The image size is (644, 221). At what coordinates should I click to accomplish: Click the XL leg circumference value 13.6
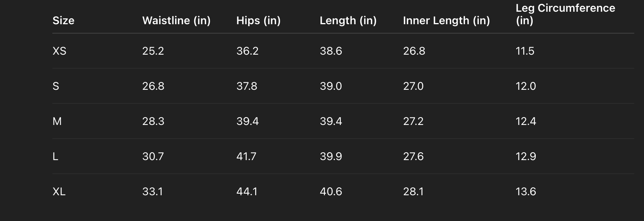526,192
